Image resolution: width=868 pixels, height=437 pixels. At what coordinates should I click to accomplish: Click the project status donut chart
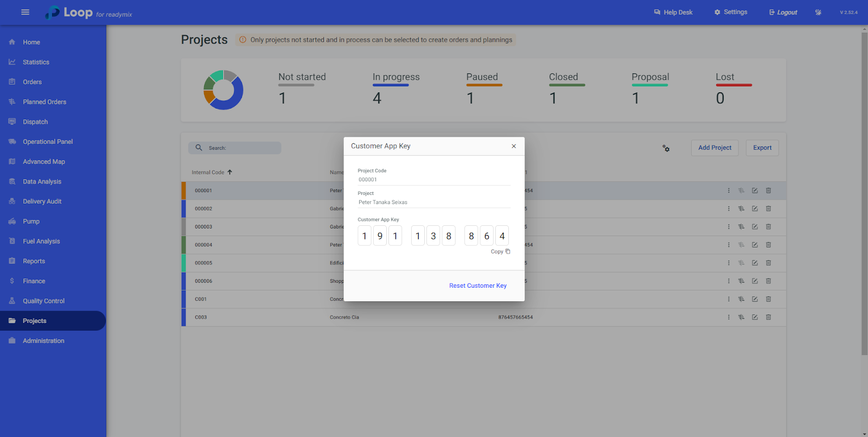coord(223,90)
